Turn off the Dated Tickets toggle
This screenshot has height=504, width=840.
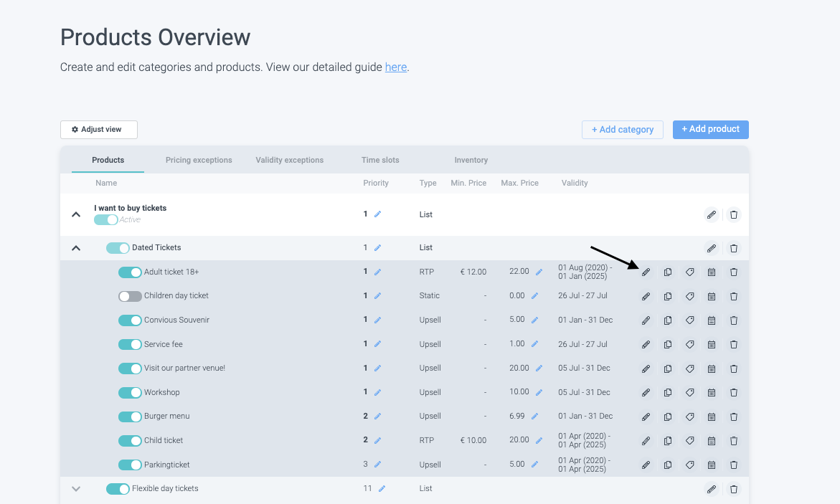[x=118, y=248]
